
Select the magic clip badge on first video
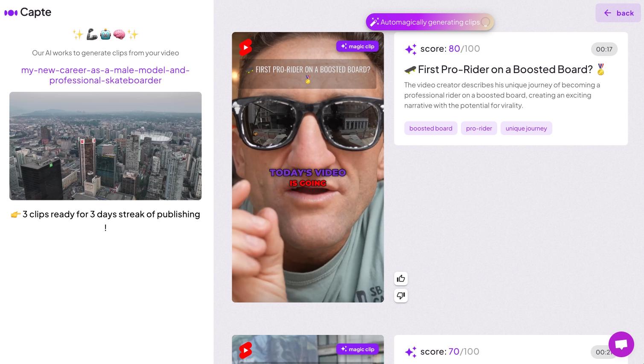click(x=358, y=47)
